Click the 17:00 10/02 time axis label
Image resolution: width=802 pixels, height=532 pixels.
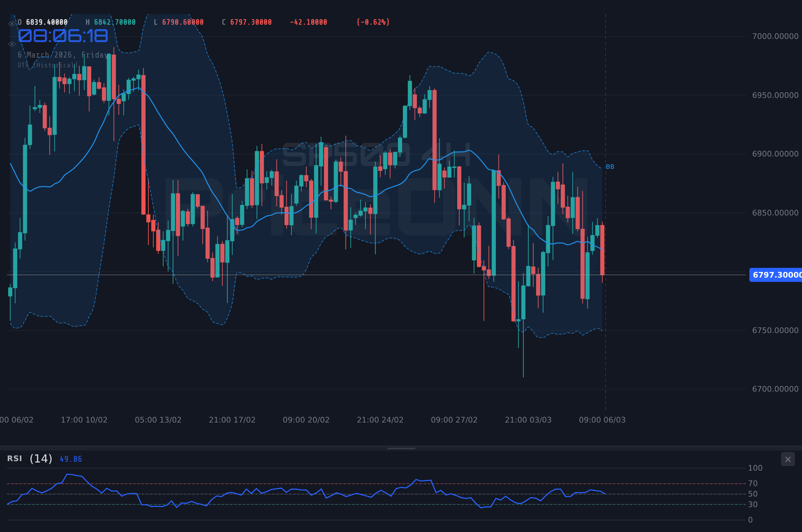[x=84, y=420]
